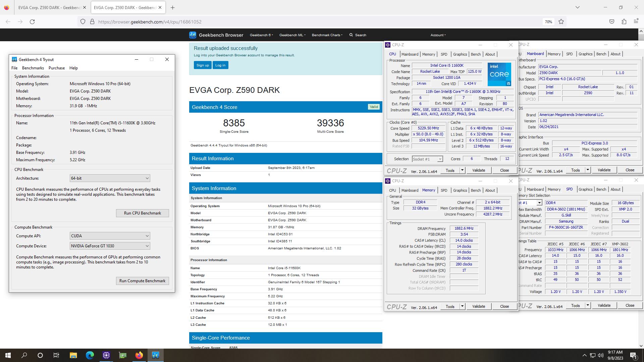This screenshot has width=644, height=362.
Task: Click the Valid badge on the score header
Action: [x=374, y=107]
